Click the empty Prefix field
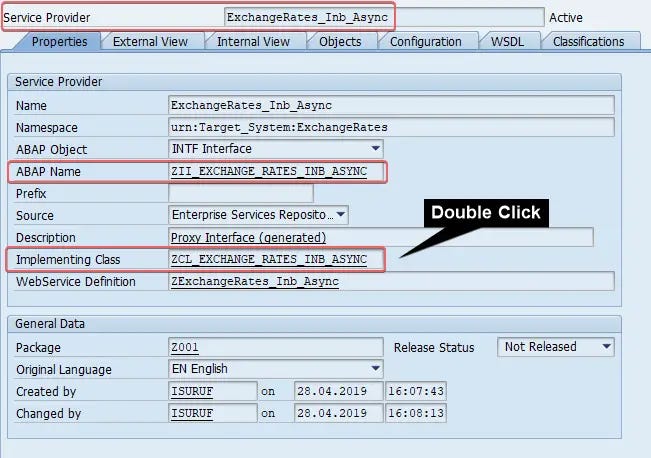The height and width of the screenshot is (458, 651). tap(241, 193)
